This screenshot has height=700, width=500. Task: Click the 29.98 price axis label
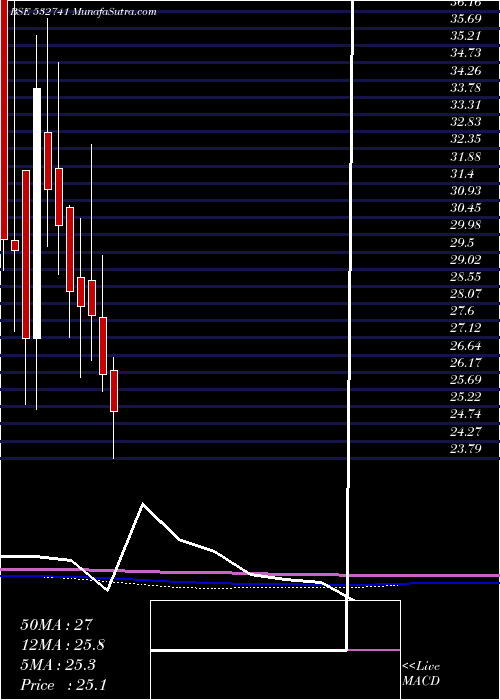click(x=466, y=225)
